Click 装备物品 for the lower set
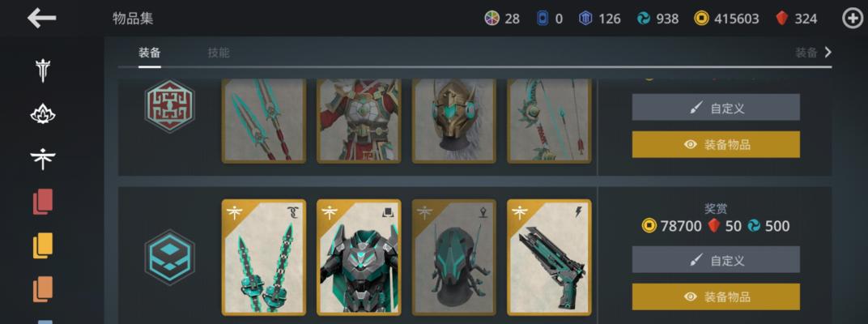Image resolution: width=868 pixels, height=324 pixels. (716, 296)
